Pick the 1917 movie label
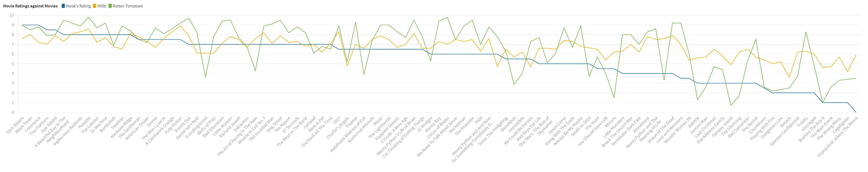 (337, 120)
